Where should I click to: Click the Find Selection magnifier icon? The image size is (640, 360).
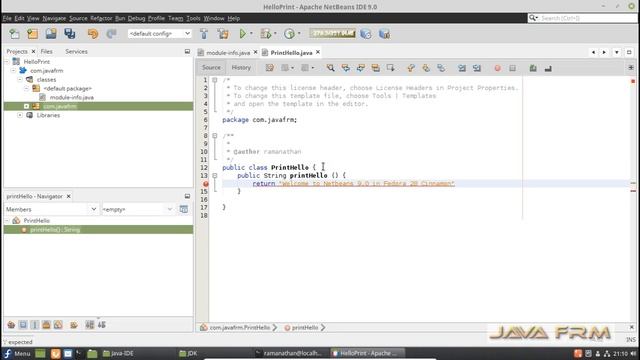pos(331,68)
